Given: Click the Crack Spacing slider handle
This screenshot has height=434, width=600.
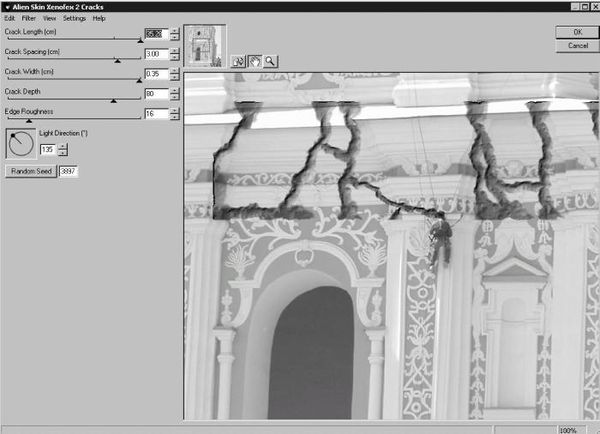Looking at the screenshot, I should (x=118, y=61).
